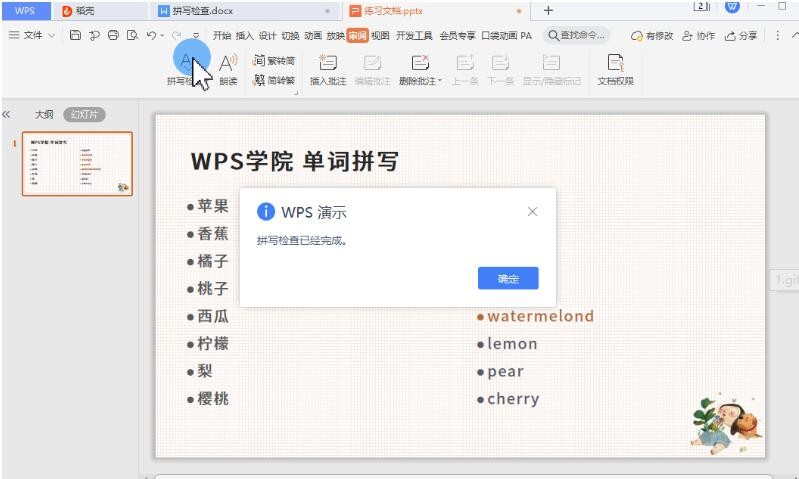Close the WPS 演示 dialog
This screenshot has width=799, height=479.
pos(532,212)
